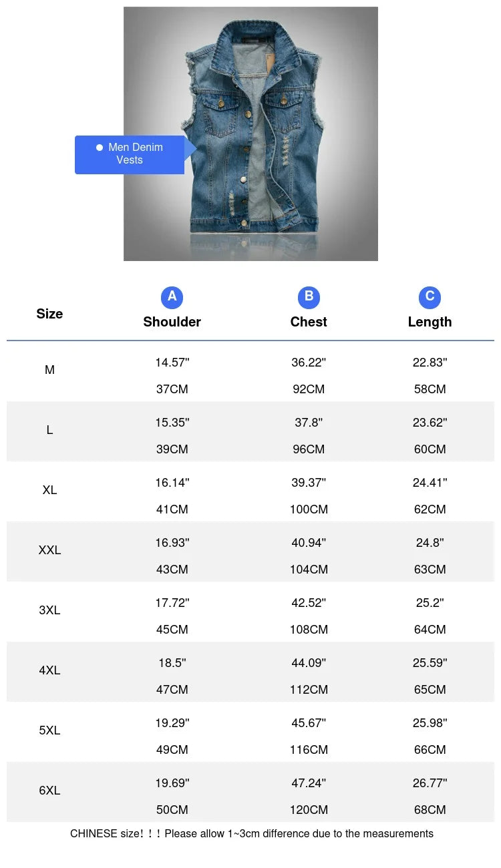Image resolution: width=501 pixels, height=868 pixels.
Task: Click the blue circled A icon
Action: tap(172, 297)
